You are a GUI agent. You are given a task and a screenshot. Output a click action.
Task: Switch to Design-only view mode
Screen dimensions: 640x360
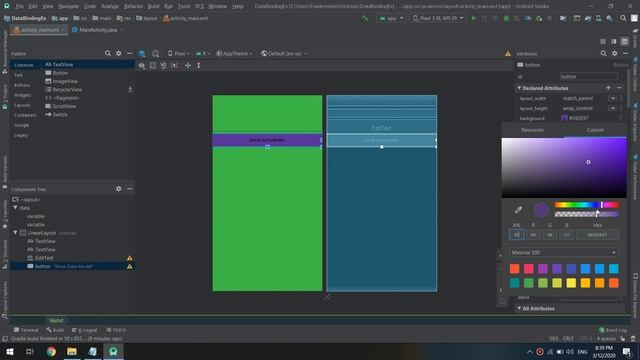[624, 42]
